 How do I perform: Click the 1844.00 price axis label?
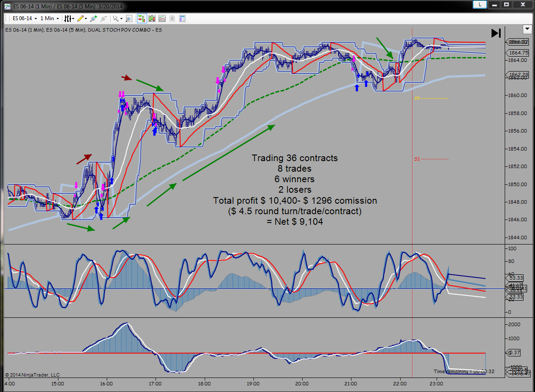[518, 237]
